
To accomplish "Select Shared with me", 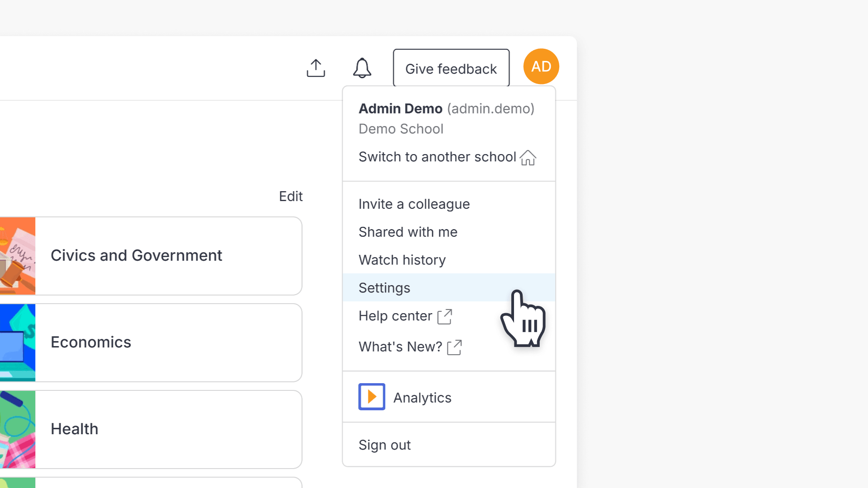I will point(407,232).
